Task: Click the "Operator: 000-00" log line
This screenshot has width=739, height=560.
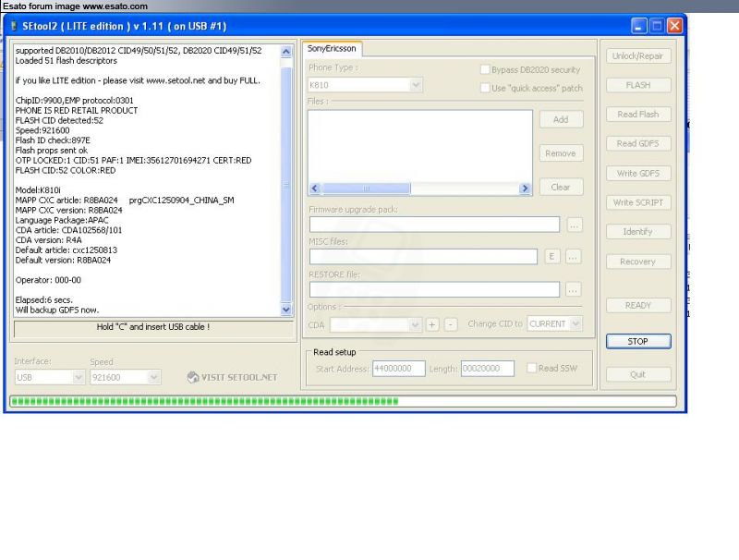Action: (x=48, y=280)
